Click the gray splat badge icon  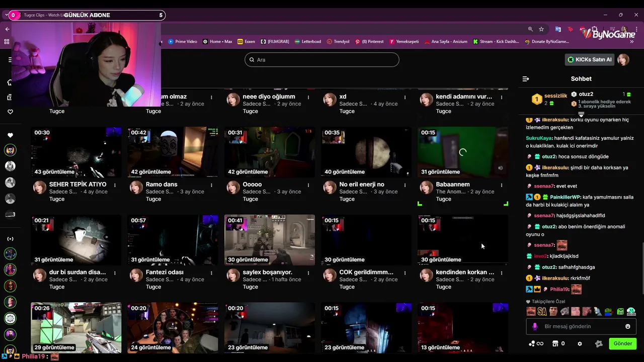tap(599, 344)
